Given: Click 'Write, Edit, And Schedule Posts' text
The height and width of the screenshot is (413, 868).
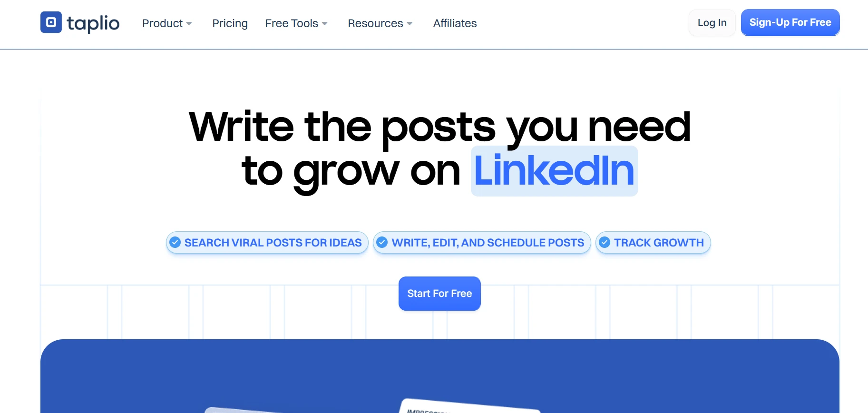Looking at the screenshot, I should (488, 243).
